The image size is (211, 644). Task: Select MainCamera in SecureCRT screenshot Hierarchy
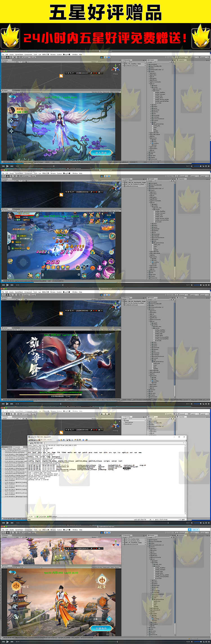click(x=129, y=422)
